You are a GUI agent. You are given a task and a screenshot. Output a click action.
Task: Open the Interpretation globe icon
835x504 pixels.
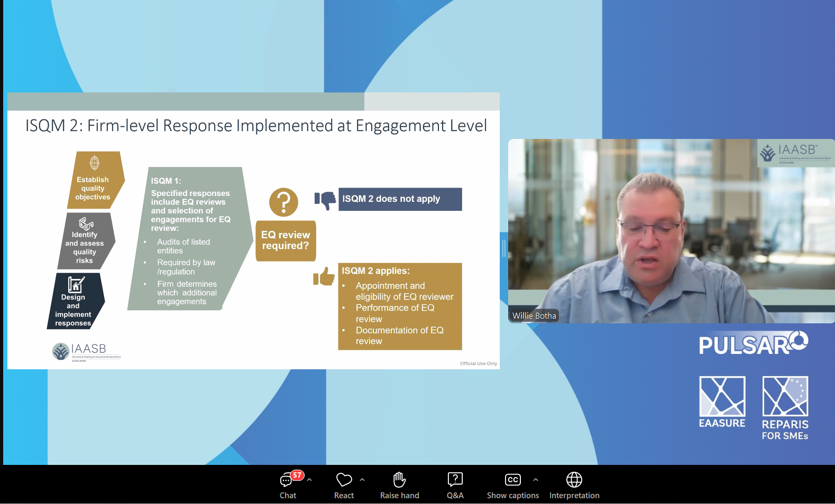[574, 485]
